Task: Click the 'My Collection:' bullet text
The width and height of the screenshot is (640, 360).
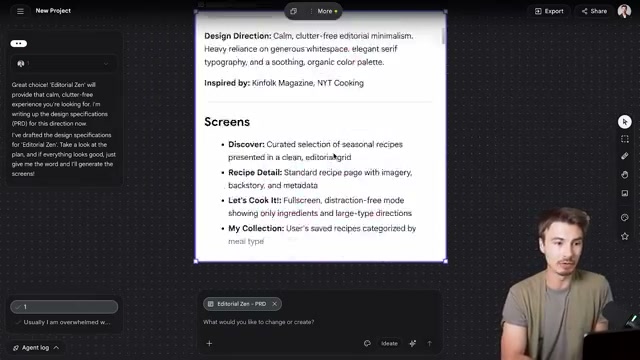Action: 322,235
